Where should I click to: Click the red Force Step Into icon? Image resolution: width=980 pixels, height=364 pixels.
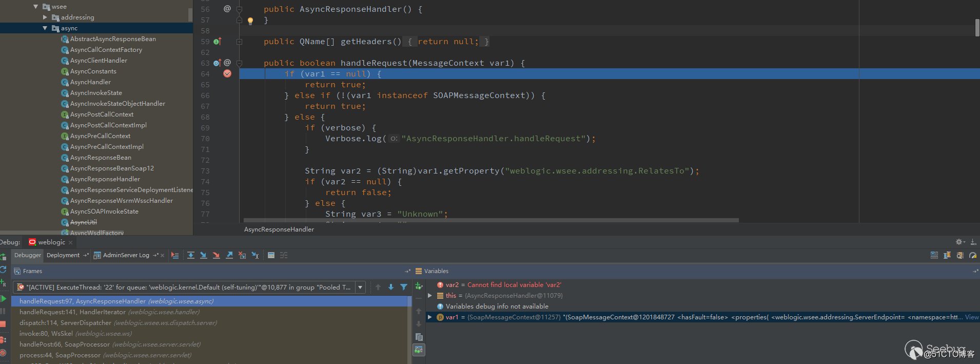point(217,255)
